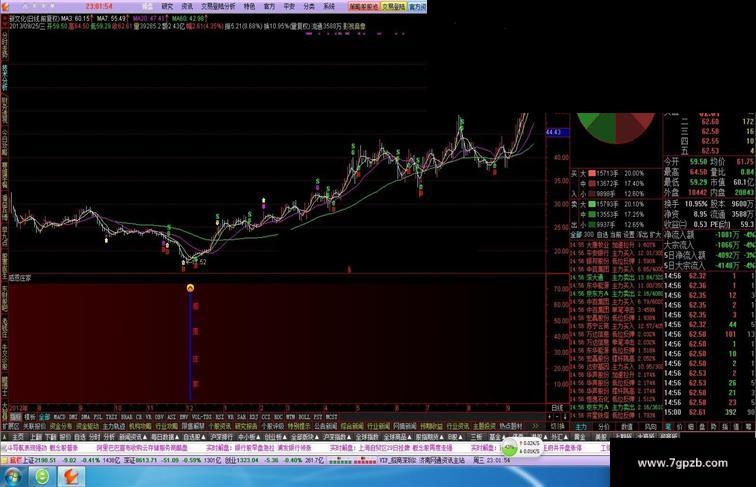Expand the 全部板块▲ dropdown tab

click(x=304, y=437)
